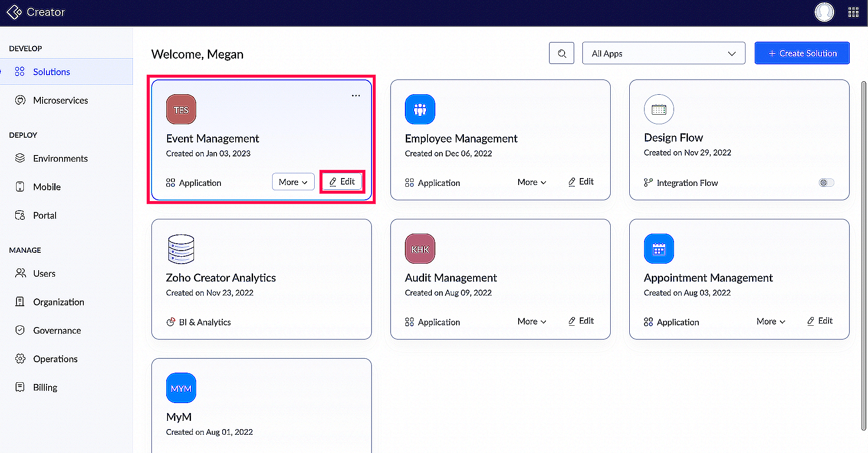Open Solutions in the sidebar
This screenshot has width=868, height=453.
coord(66,72)
